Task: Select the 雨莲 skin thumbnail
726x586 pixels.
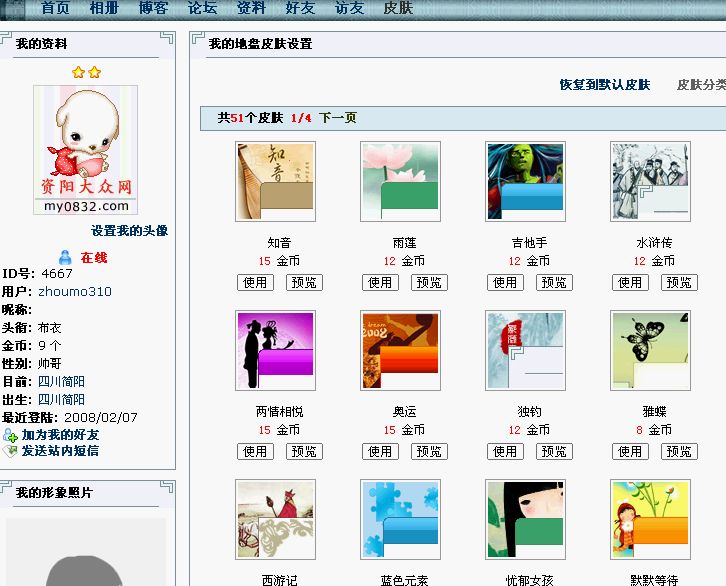Action: pos(401,181)
